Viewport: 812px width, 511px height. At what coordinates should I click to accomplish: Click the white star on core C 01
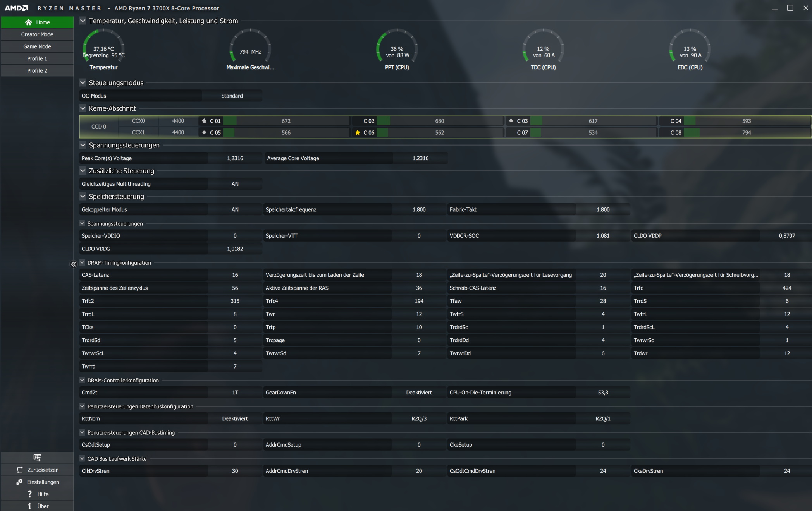click(x=204, y=121)
